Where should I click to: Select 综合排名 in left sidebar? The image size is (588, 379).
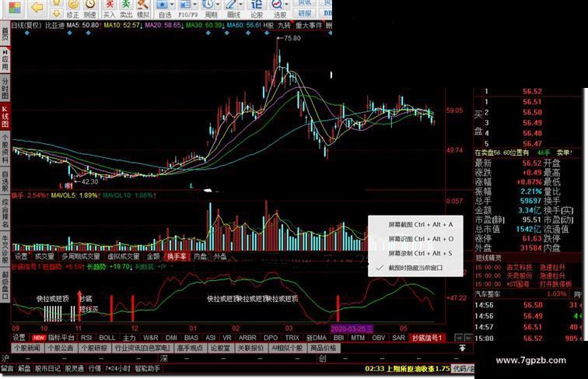coord(5,212)
